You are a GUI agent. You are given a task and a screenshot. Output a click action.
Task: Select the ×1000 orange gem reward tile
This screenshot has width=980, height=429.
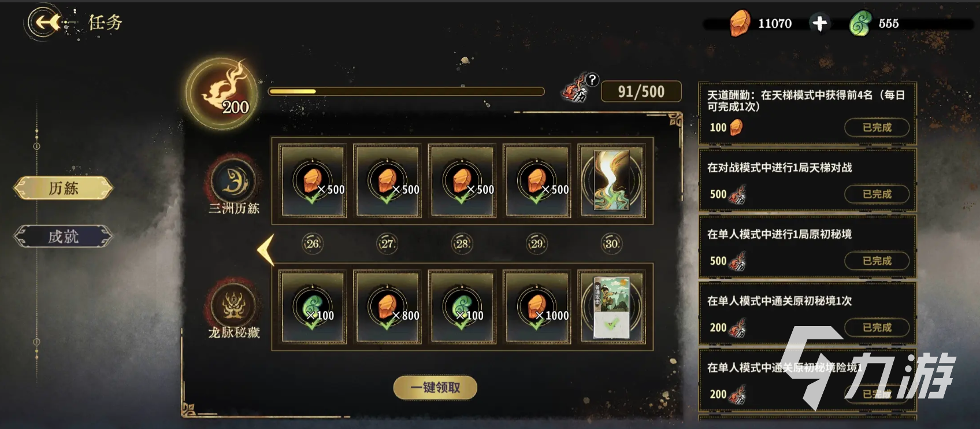(x=537, y=307)
